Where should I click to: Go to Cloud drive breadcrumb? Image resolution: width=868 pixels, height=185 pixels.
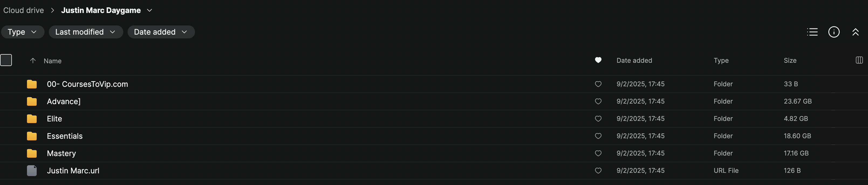(23, 11)
